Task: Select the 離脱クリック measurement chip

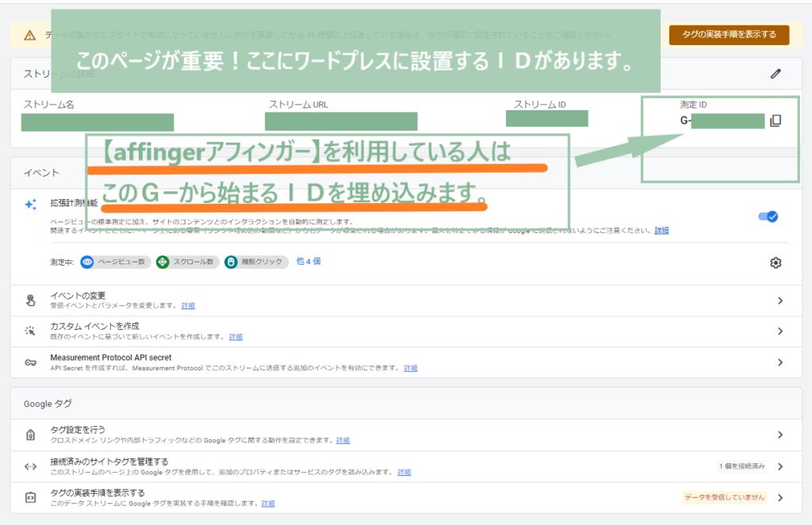Action: click(256, 262)
